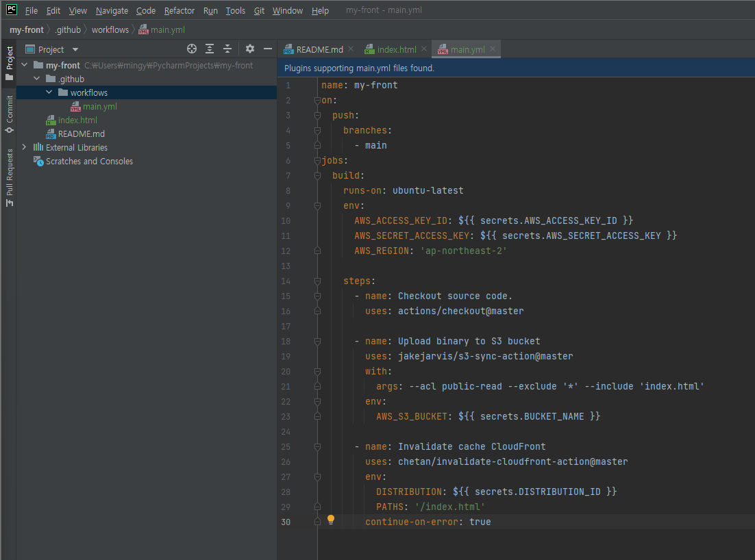Click the Expand All icon in Project panel
Screen dimensions: 755x560
click(210, 49)
